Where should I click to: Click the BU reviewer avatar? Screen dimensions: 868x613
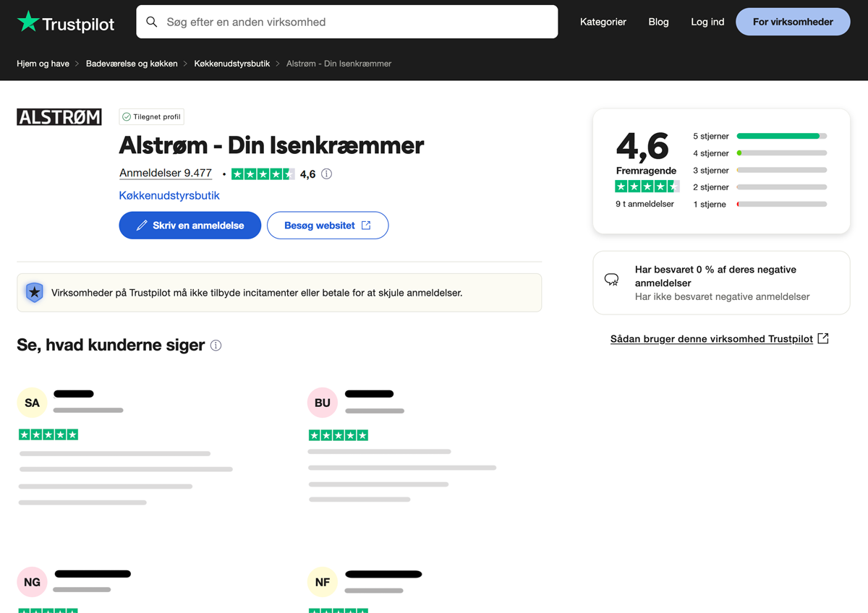[323, 403]
